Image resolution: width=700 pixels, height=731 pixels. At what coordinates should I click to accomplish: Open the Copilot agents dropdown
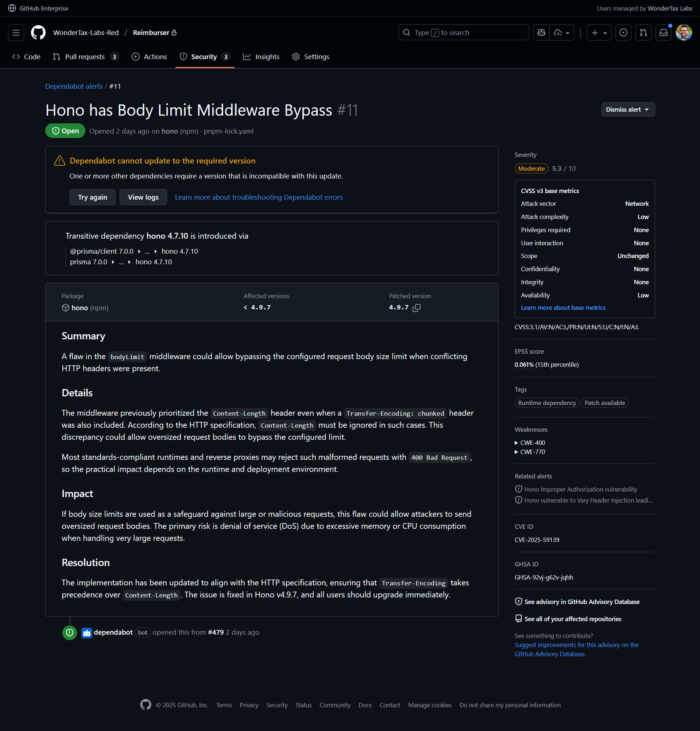(x=562, y=32)
